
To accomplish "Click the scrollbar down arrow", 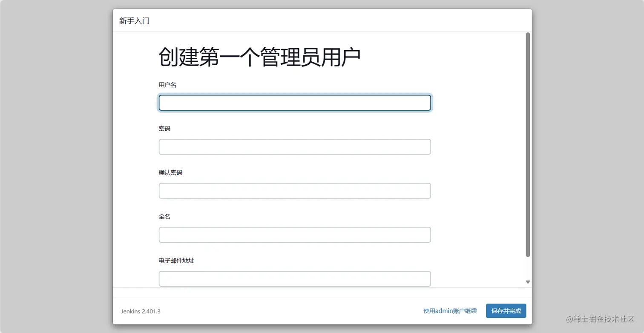I will tap(528, 282).
